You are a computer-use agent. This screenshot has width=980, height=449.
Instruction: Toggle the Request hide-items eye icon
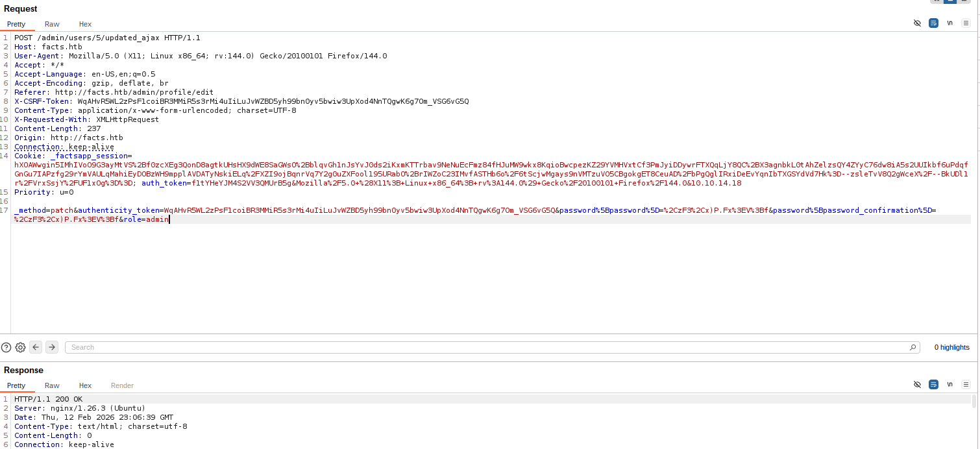pyautogui.click(x=917, y=23)
